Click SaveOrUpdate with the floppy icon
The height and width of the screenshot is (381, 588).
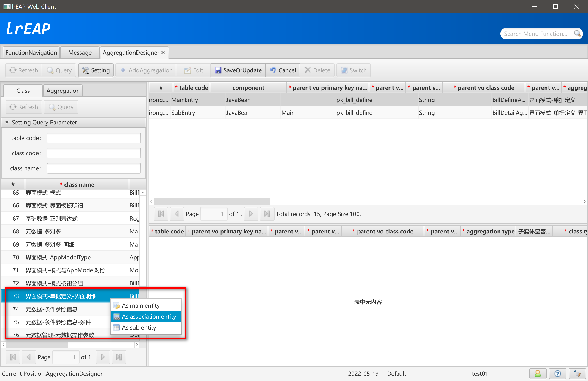pos(238,70)
